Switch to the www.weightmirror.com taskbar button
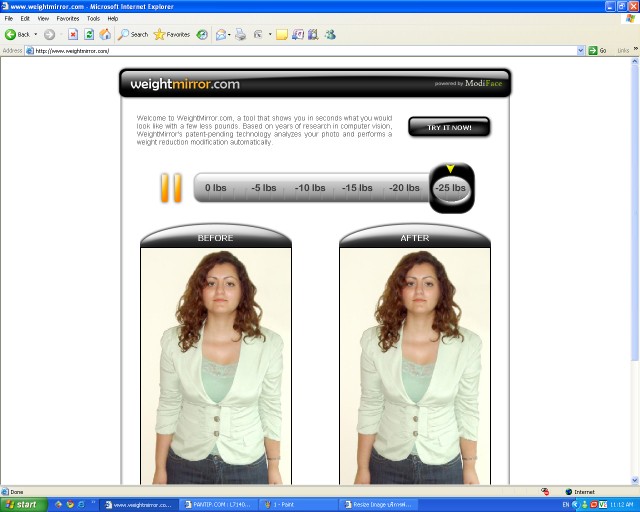Viewport: 640px width, 512px height. click(x=139, y=505)
